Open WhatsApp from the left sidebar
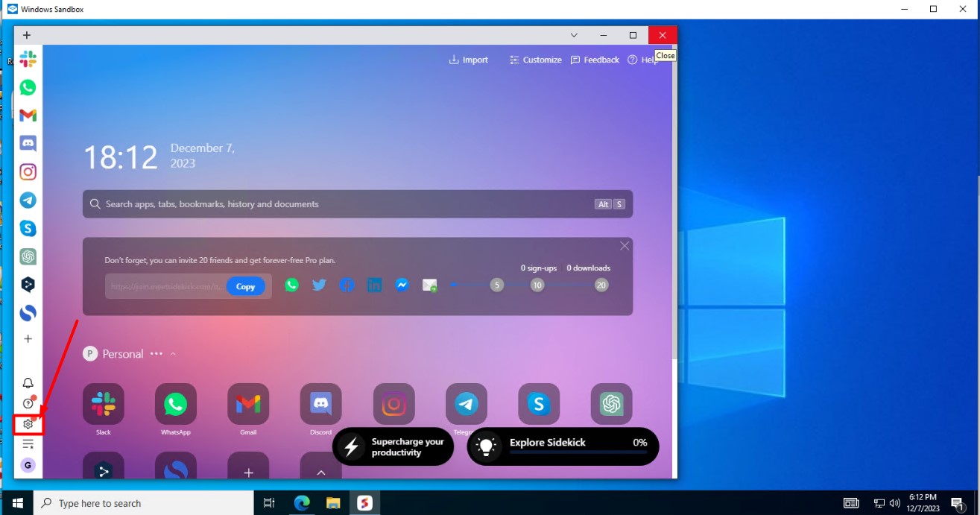Viewport: 980px width, 515px height. pos(28,87)
